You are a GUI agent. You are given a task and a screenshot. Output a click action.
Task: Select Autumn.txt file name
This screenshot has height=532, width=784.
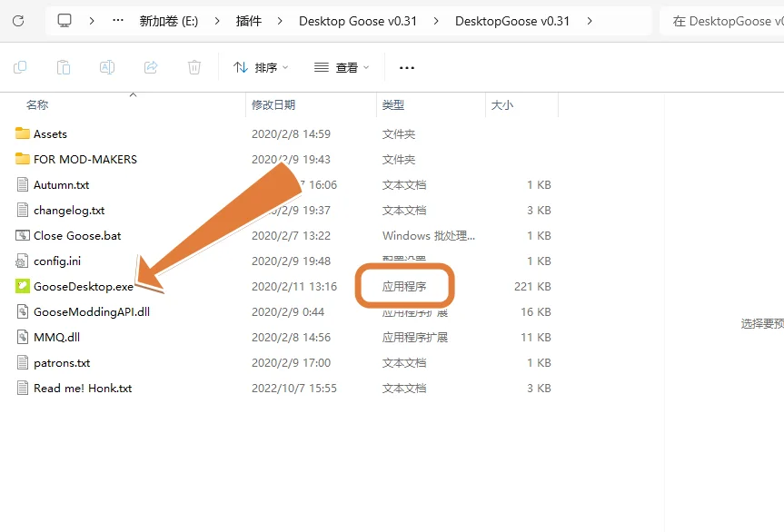61,185
